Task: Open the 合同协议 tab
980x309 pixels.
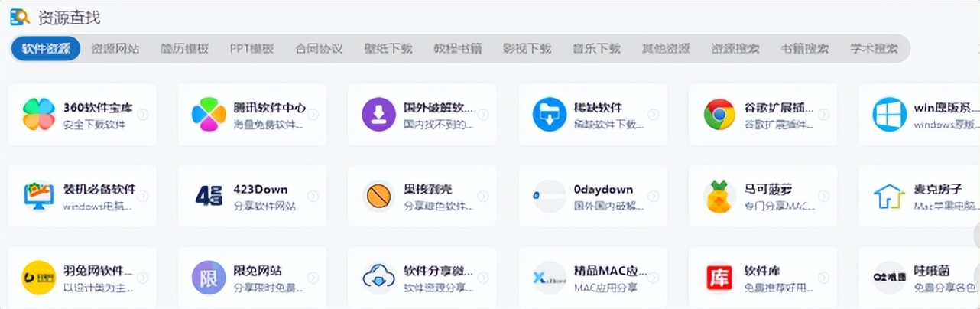Action: pyautogui.click(x=319, y=48)
